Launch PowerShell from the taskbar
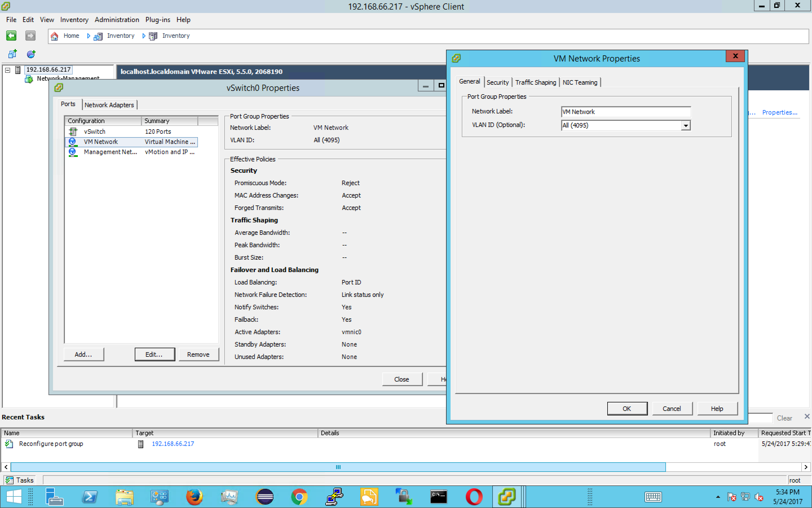Image resolution: width=812 pixels, height=508 pixels. 90,497
